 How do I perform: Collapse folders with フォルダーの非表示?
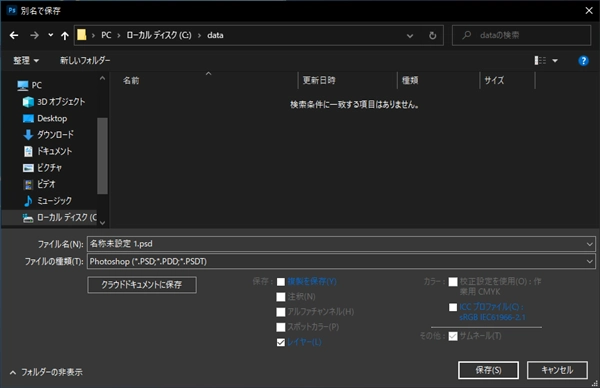point(46,372)
